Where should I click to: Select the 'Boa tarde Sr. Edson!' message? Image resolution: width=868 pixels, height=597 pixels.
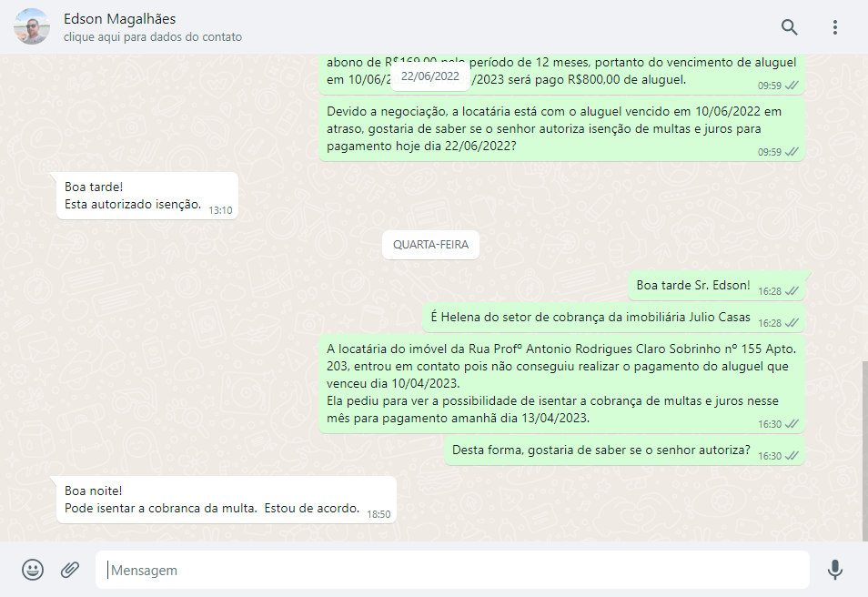coord(693,286)
